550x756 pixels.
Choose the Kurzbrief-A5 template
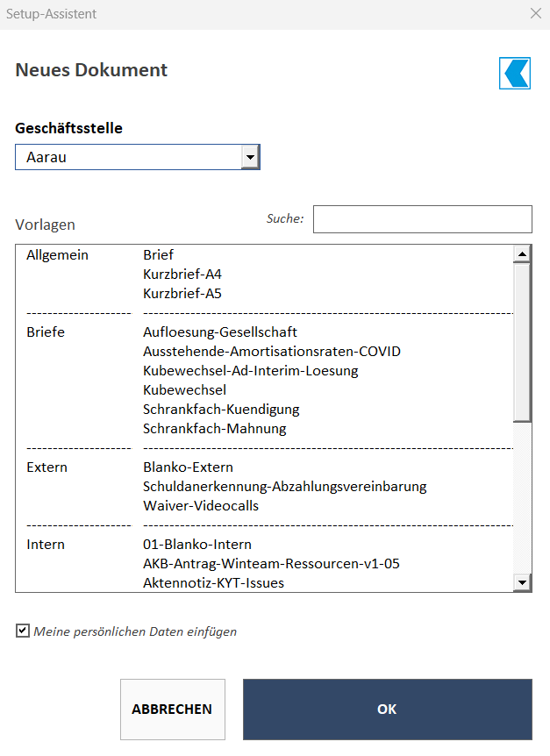pyautogui.click(x=182, y=293)
